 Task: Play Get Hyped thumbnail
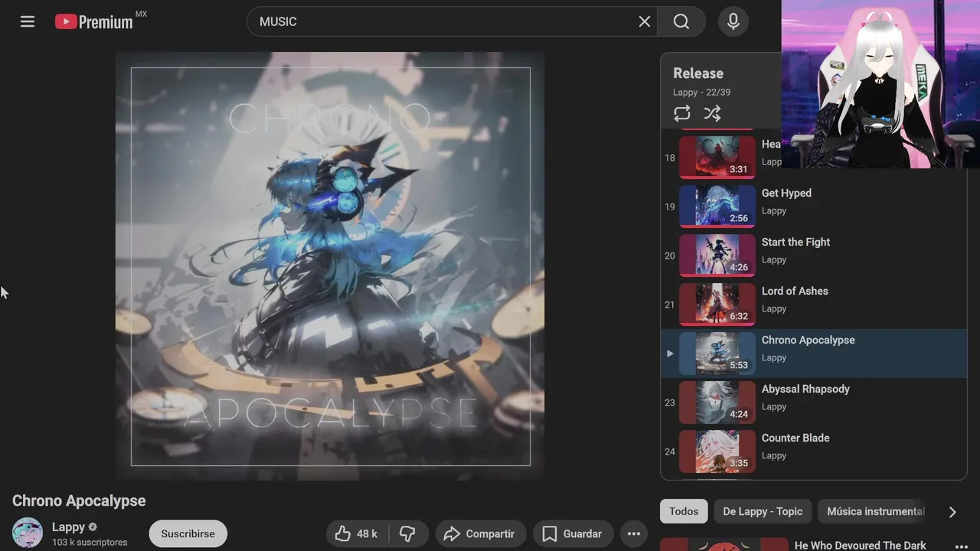[717, 207]
